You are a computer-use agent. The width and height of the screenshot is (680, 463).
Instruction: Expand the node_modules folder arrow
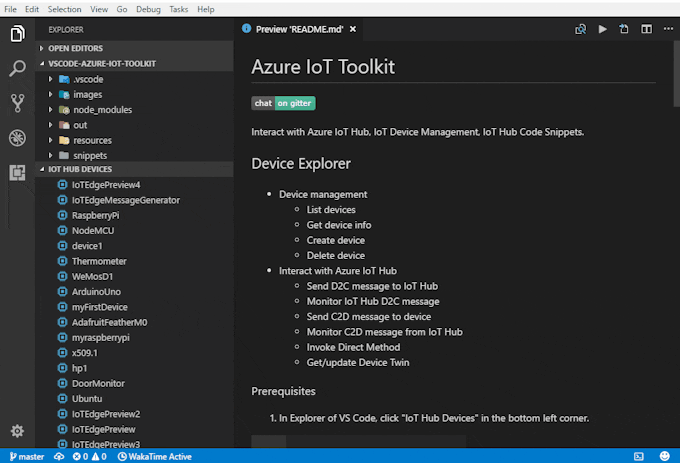tap(50, 110)
